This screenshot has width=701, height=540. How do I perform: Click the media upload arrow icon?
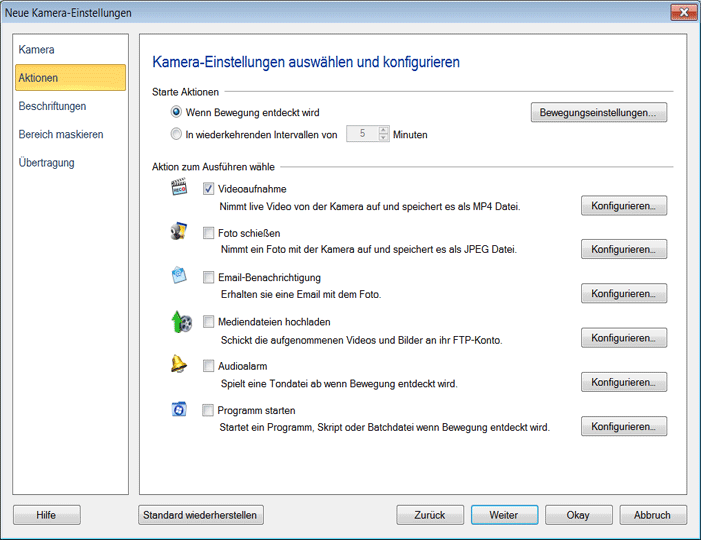180,321
